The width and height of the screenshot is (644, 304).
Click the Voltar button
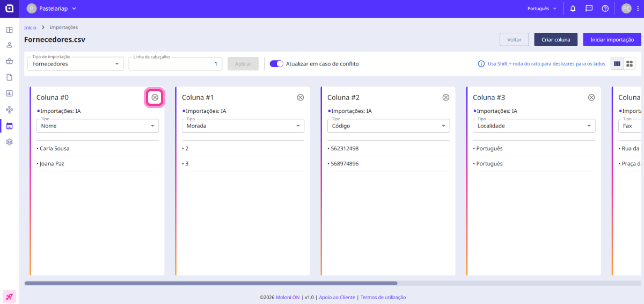pos(514,40)
